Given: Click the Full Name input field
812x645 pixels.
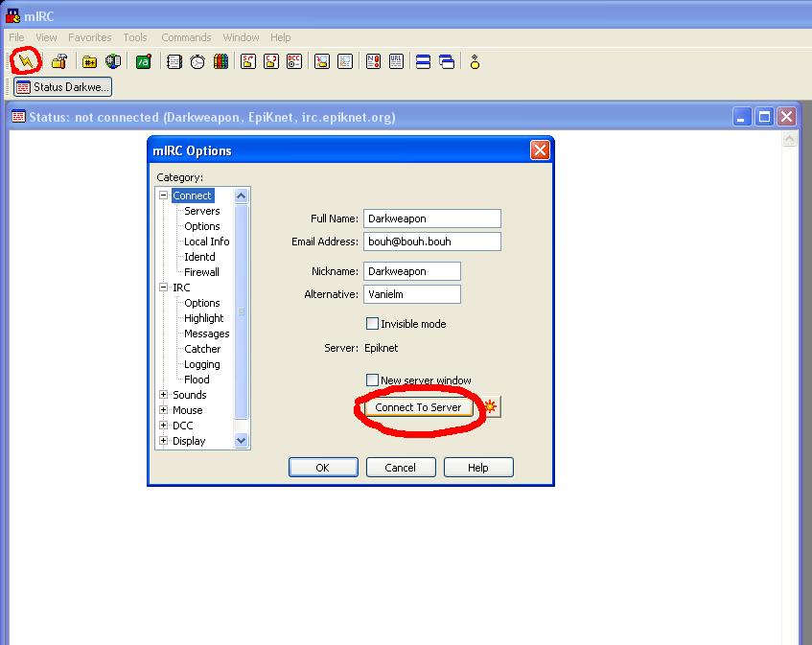Looking at the screenshot, I should coord(432,219).
